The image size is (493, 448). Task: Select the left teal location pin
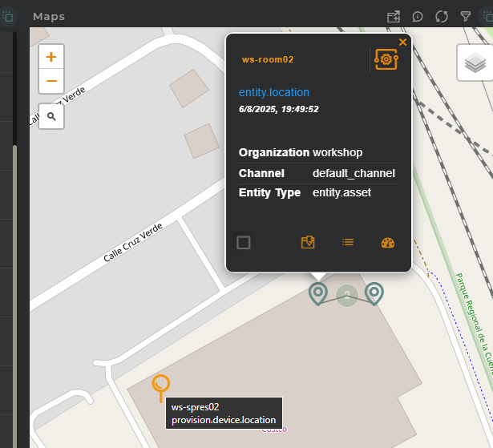[318, 293]
